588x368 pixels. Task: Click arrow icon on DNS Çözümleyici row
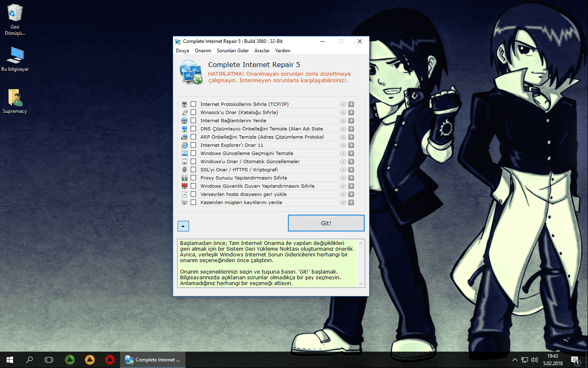[x=351, y=129]
